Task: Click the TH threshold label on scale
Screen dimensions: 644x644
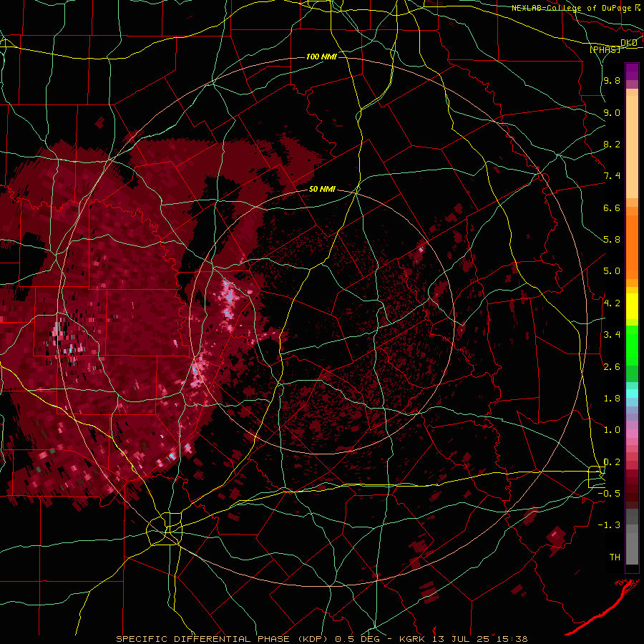Action: click(x=615, y=557)
